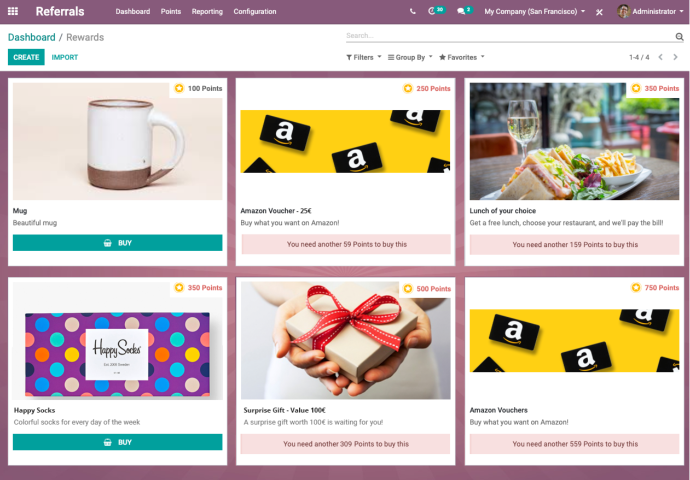Click star icon on Lunch 350 Points
Image resolution: width=690 pixels, height=480 pixels.
pos(636,88)
